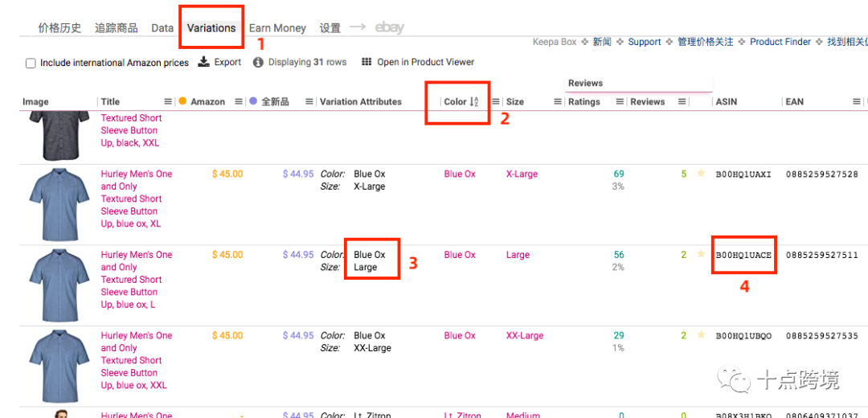
Task: Open the Reviews column menu
Action: coord(682,102)
